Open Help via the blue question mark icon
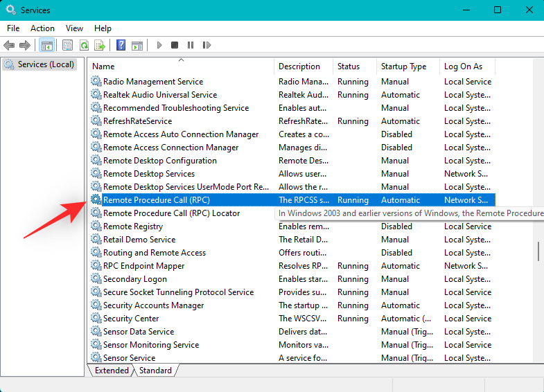The image size is (544, 392). [x=121, y=46]
